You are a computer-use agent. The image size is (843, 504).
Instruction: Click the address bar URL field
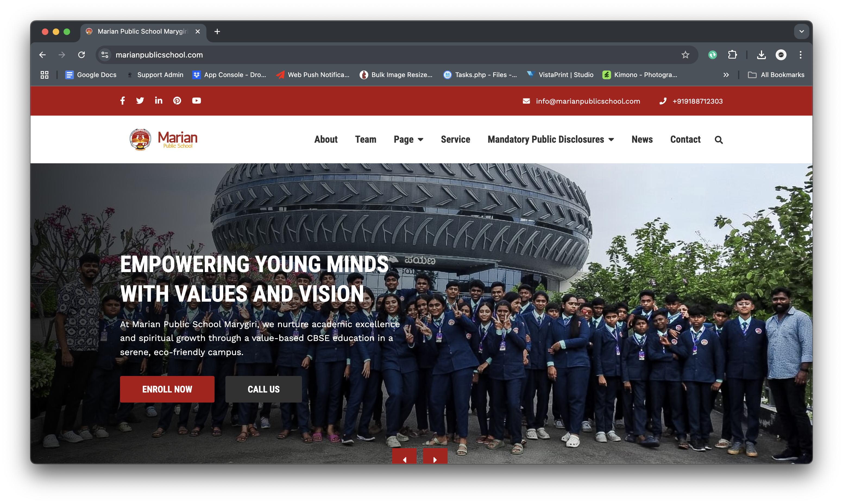tap(374, 55)
